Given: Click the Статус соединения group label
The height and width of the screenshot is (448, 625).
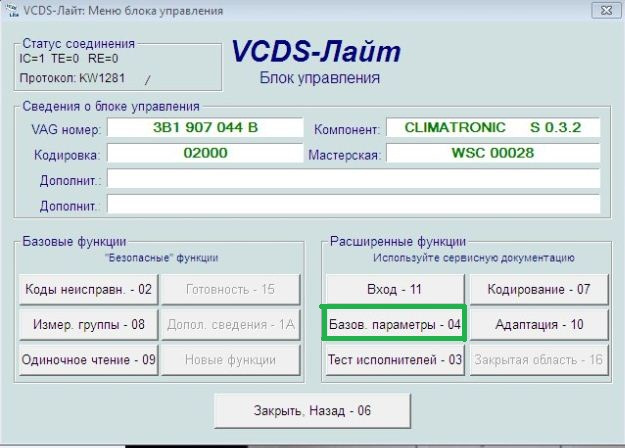Looking at the screenshot, I should (x=79, y=43).
